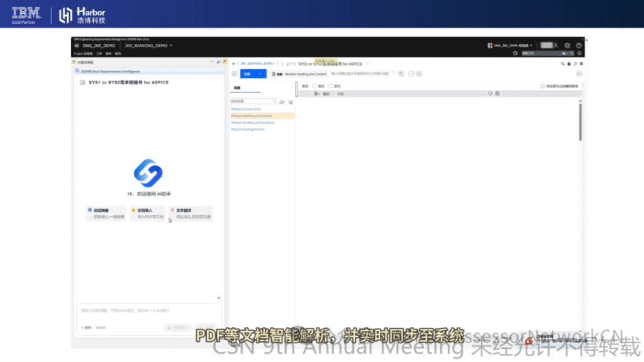This screenshot has height=362, width=644.
Task: Click the column settings icon in the table header
Action: pyautogui.click(x=497, y=94)
